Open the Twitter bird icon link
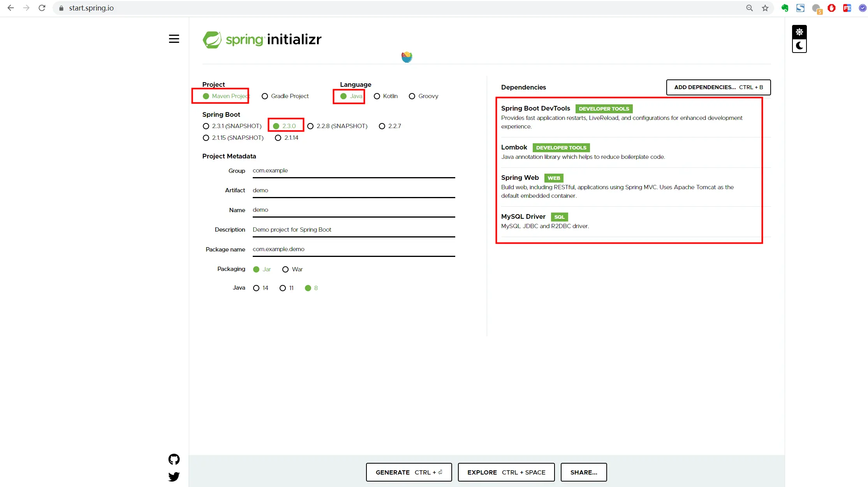This screenshot has height=487, width=868. [174, 476]
